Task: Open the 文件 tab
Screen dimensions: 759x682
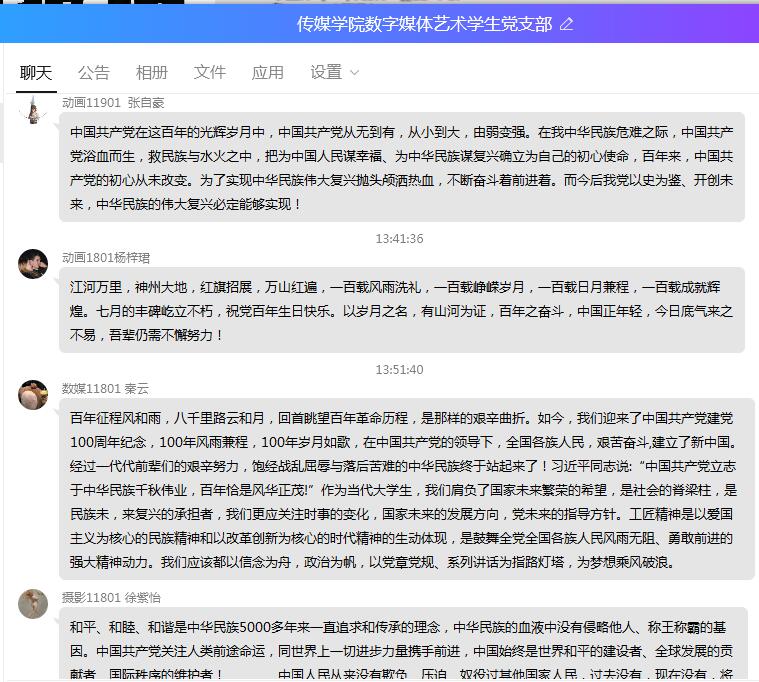Action: click(210, 72)
